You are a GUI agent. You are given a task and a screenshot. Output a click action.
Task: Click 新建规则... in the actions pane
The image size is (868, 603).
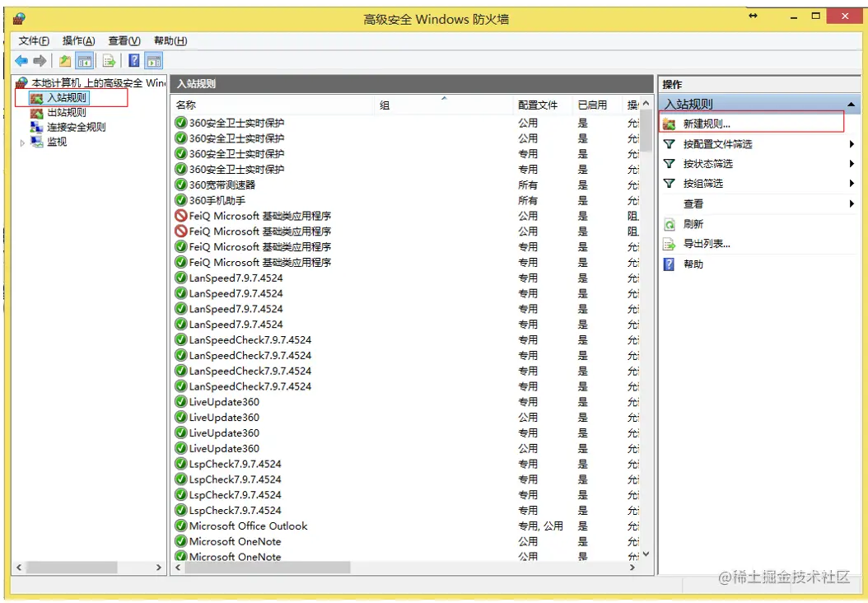pyautogui.click(x=707, y=124)
